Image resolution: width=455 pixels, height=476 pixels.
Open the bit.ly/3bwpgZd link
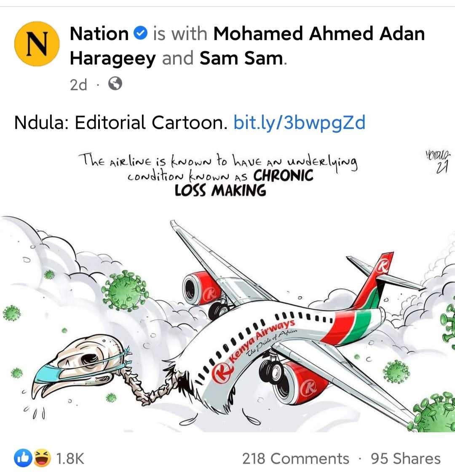(299, 123)
